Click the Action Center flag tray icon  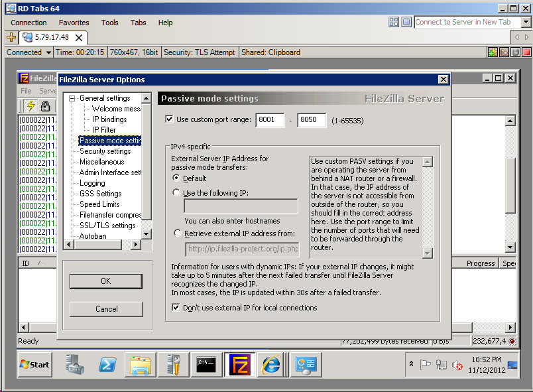425,365
